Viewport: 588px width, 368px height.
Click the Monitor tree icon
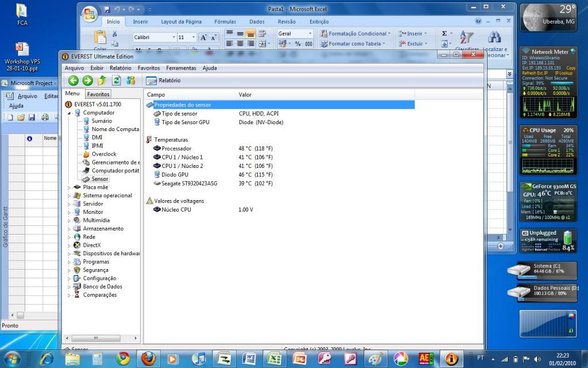pyautogui.click(x=77, y=212)
